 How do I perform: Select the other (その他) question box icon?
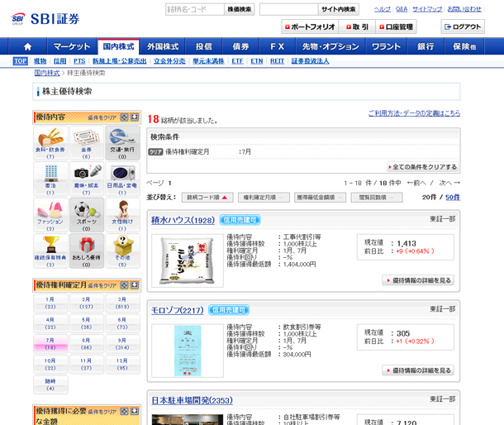(122, 251)
